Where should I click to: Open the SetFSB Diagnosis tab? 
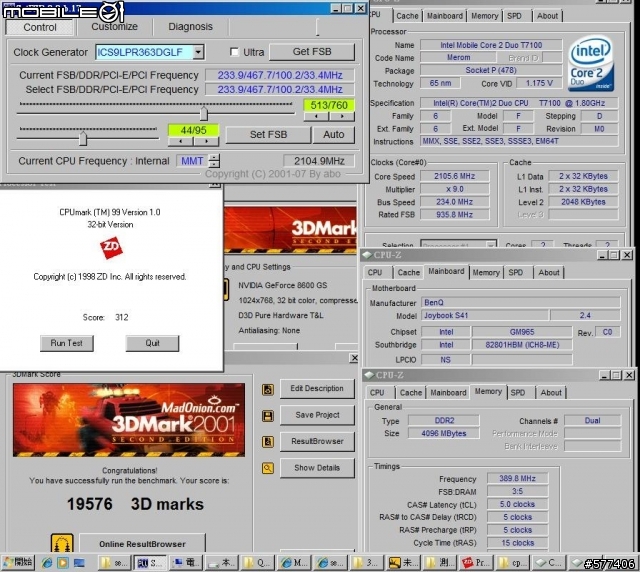click(190, 27)
